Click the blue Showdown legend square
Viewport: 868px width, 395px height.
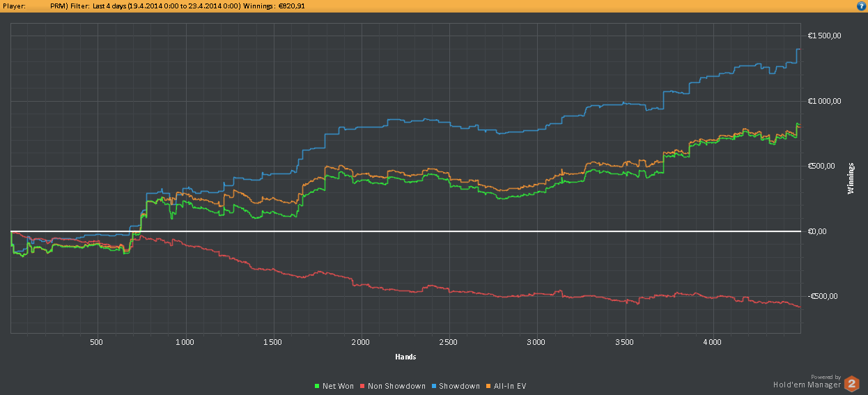click(x=433, y=386)
